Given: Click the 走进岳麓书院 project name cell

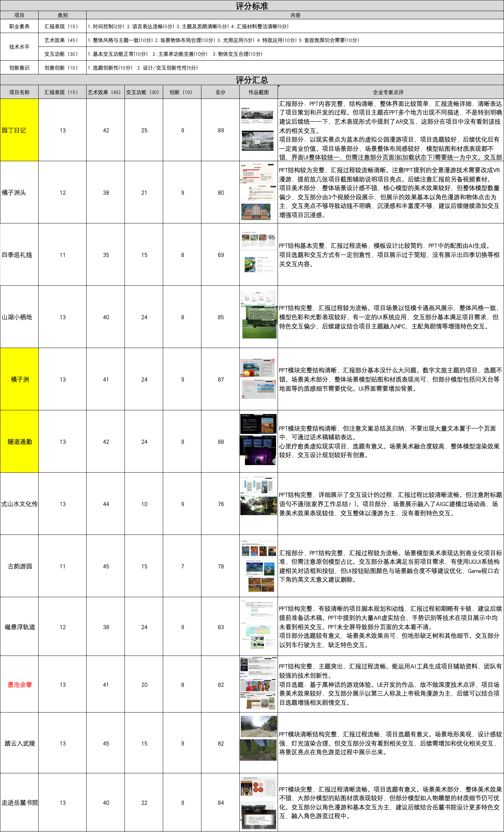Looking at the screenshot, I should (x=19, y=802).
